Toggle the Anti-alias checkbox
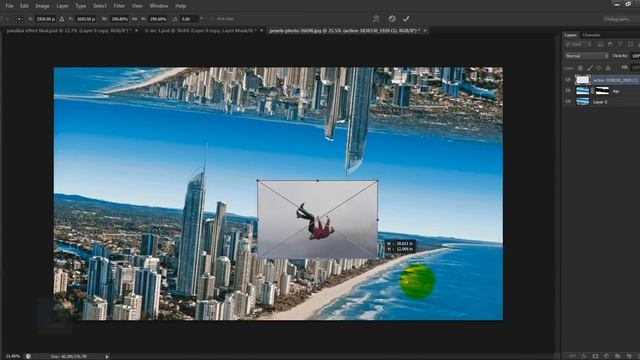The height and width of the screenshot is (360, 640). tap(212, 19)
